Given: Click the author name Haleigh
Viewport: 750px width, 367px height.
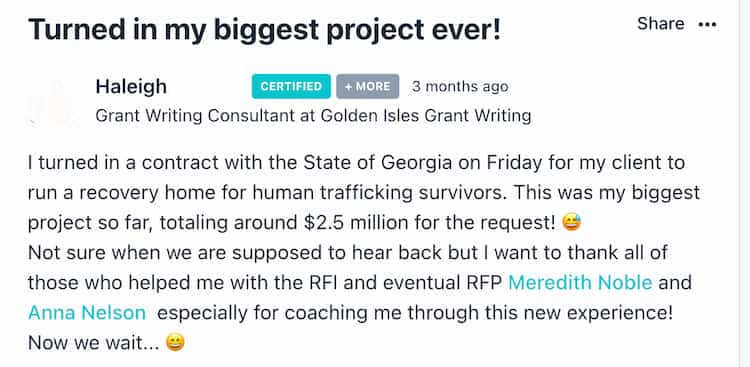Looking at the screenshot, I should click(131, 87).
